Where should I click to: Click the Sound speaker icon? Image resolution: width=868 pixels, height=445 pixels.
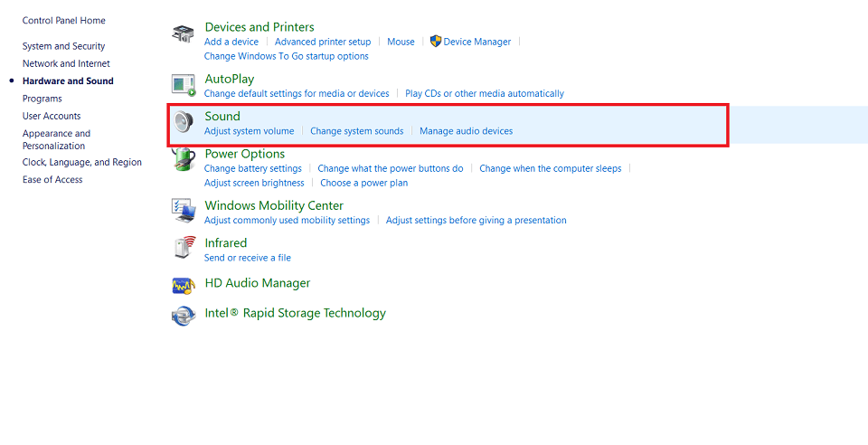coord(183,122)
